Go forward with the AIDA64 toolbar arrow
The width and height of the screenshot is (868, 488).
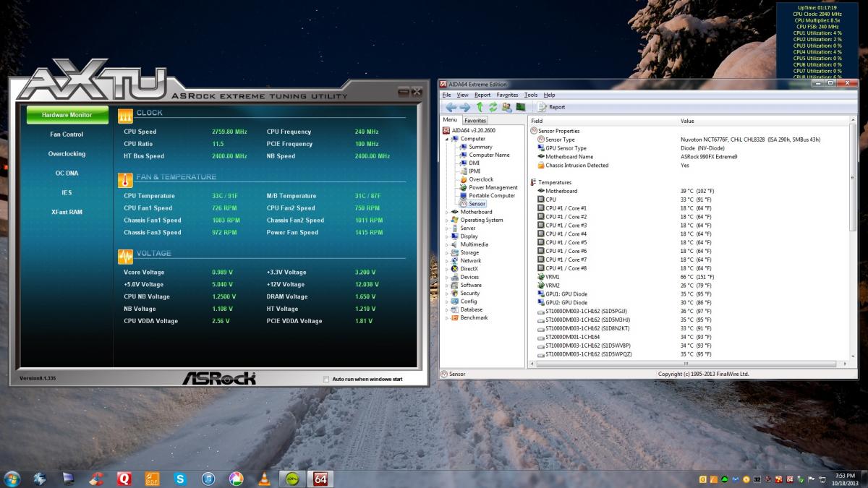464,107
